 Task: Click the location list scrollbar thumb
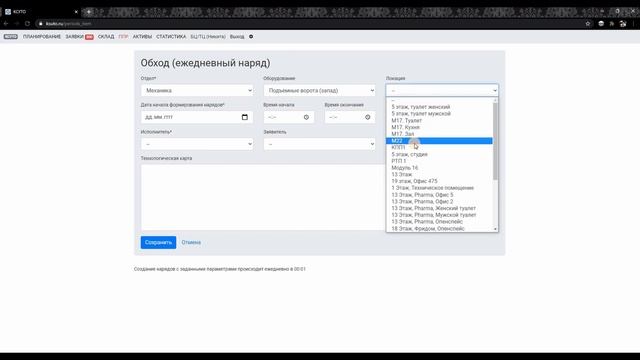495,141
